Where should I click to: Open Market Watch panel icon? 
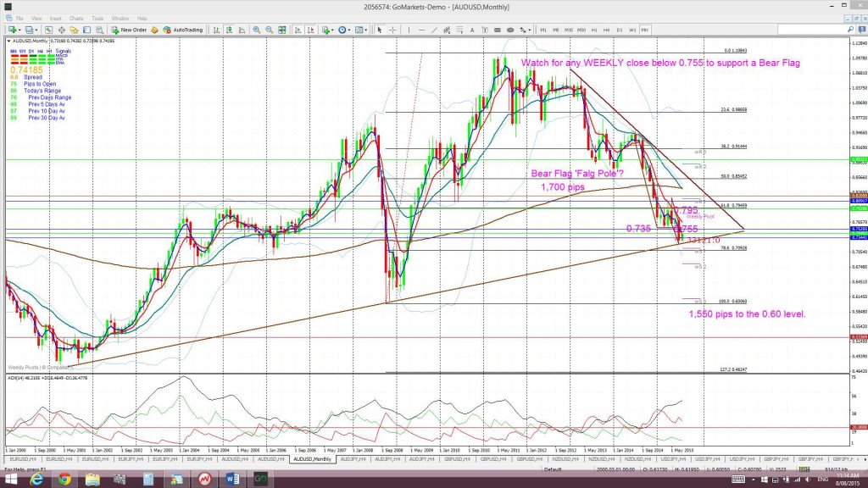tap(48, 30)
